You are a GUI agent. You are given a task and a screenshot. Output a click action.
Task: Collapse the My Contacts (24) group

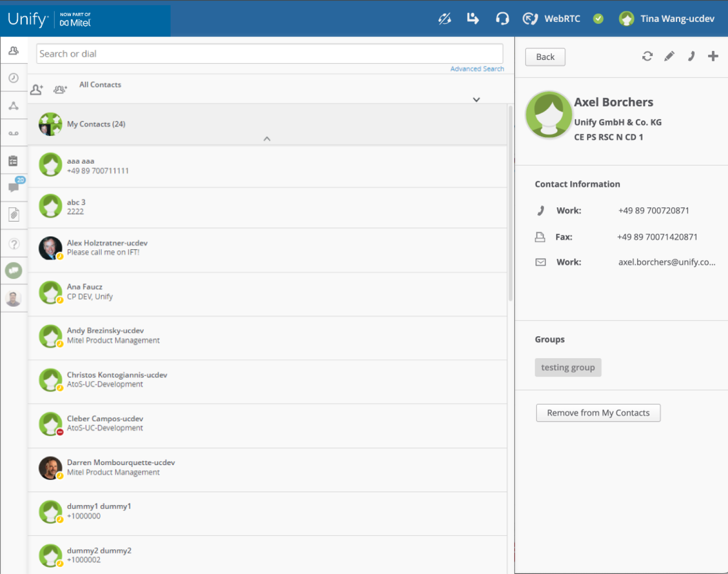[x=267, y=139]
